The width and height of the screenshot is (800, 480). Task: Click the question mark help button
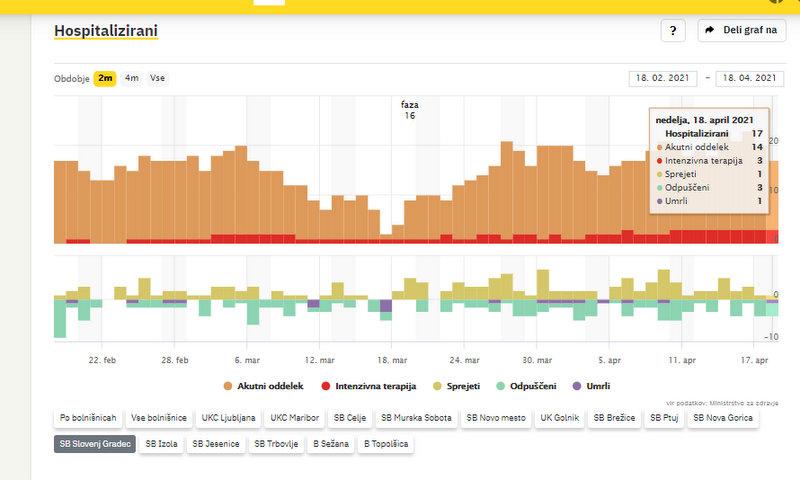click(673, 30)
